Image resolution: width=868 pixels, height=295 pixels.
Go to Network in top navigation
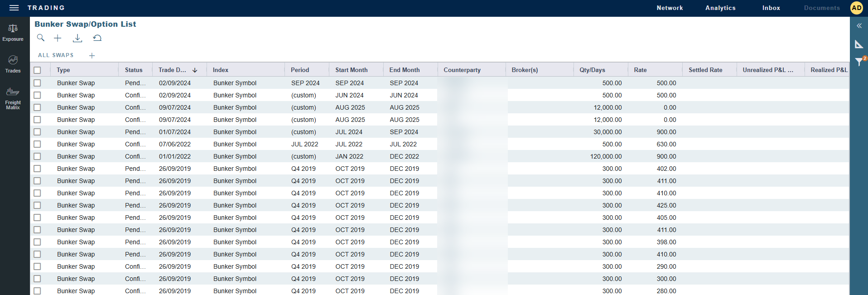tap(670, 8)
